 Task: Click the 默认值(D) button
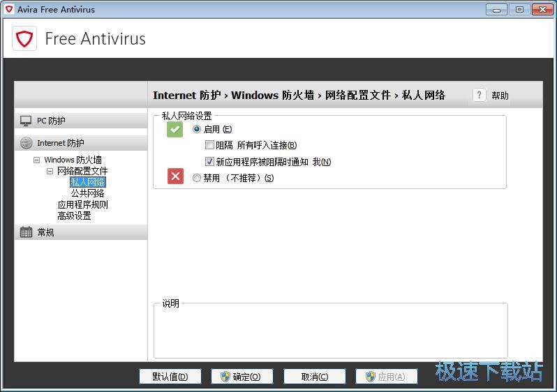[170, 377]
